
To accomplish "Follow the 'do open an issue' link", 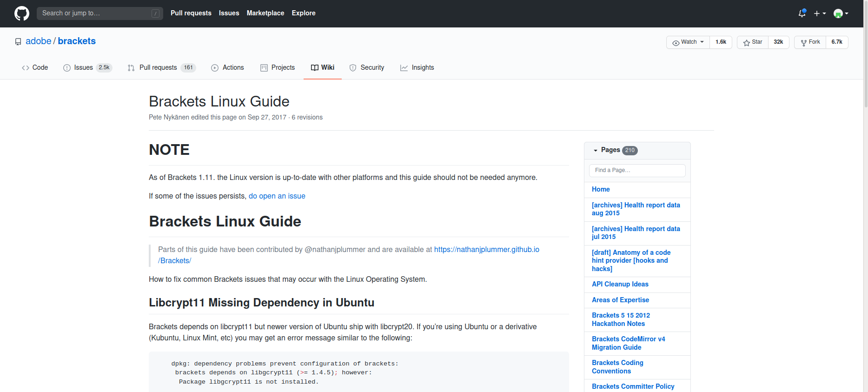I will click(x=277, y=196).
